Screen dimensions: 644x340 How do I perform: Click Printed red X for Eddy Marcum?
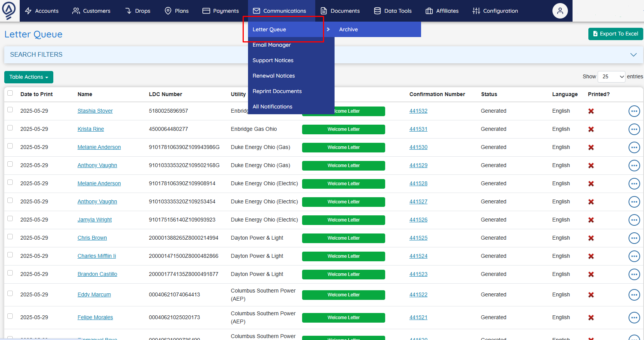coord(591,295)
